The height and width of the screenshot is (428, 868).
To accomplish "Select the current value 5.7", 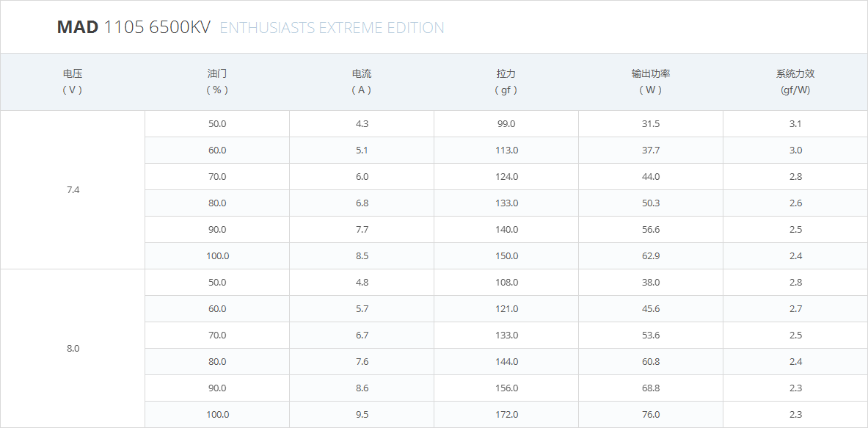I will coord(362,309).
